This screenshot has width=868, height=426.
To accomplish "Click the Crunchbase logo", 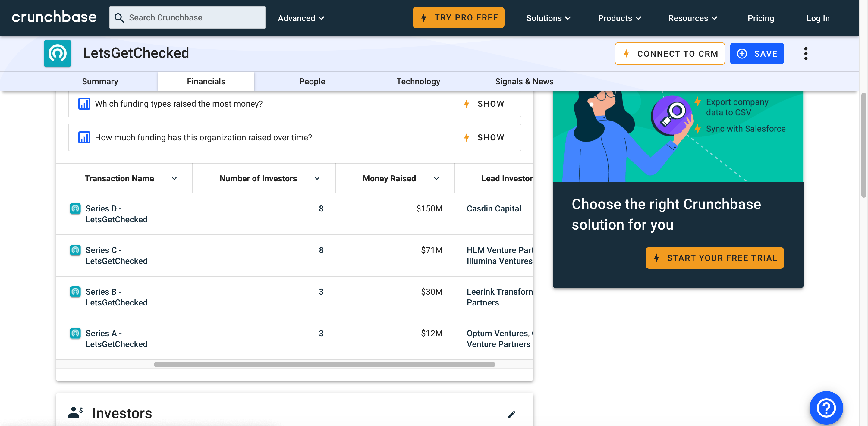I will [54, 17].
